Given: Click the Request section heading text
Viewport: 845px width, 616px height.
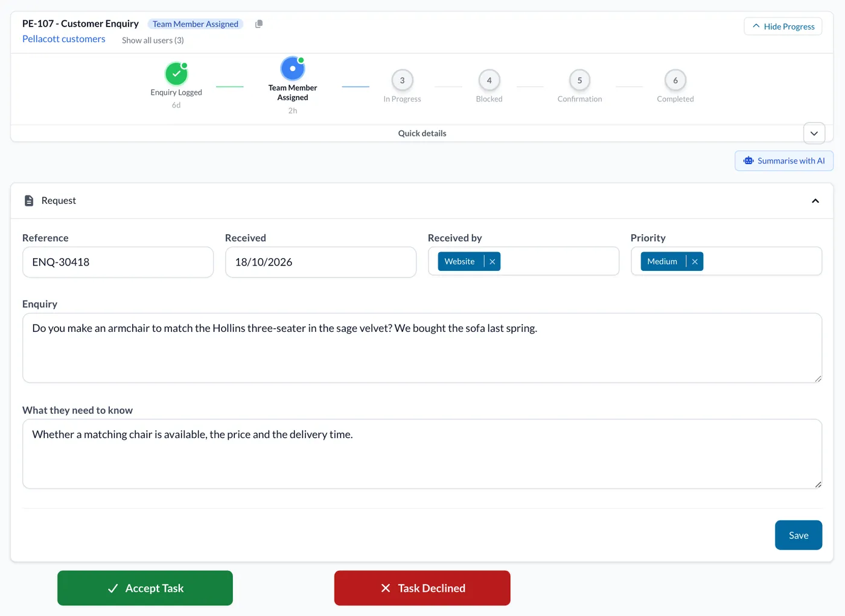Looking at the screenshot, I should pos(59,201).
